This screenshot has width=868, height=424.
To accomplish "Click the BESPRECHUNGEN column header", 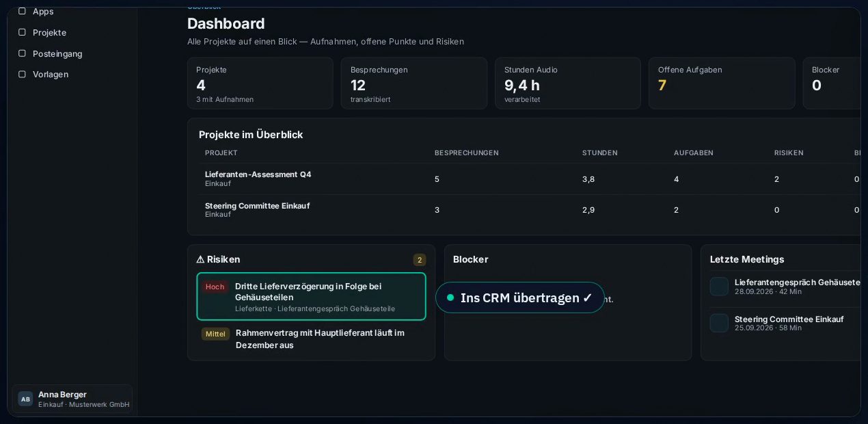I will [x=467, y=153].
